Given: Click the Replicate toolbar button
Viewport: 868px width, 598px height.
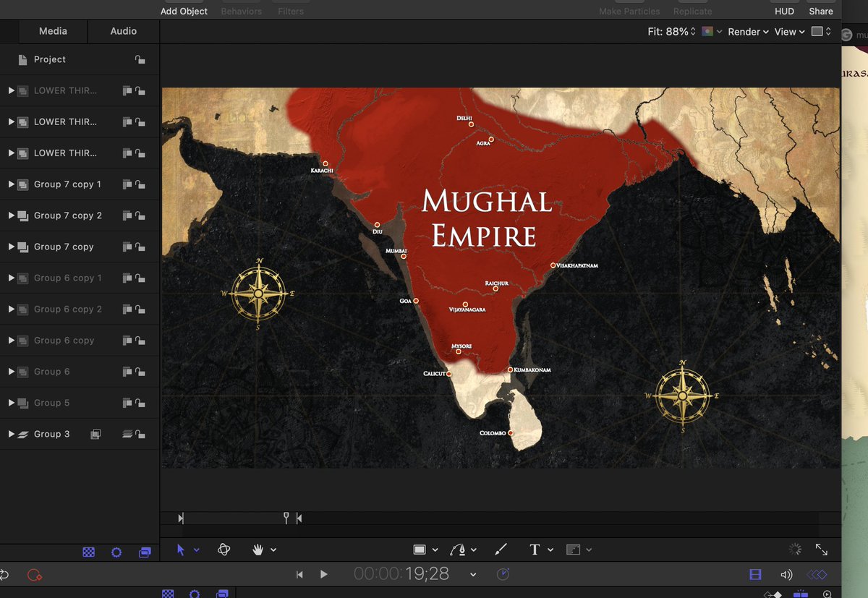Looking at the screenshot, I should click(692, 11).
